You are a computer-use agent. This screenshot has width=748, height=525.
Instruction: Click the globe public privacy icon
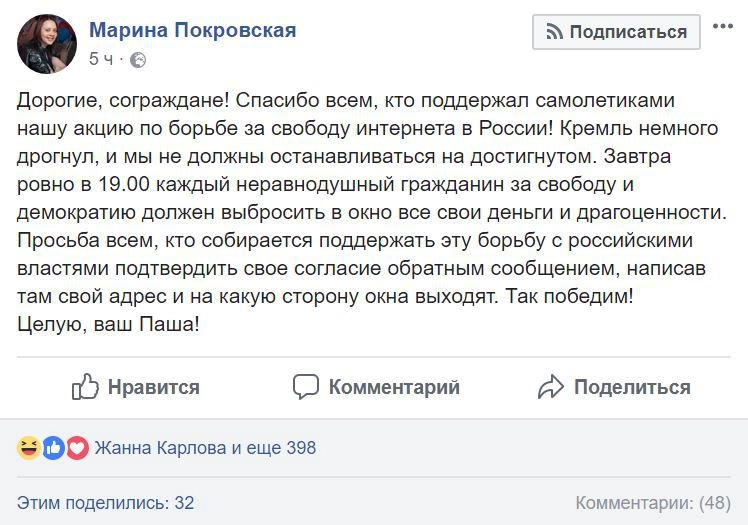(x=138, y=60)
